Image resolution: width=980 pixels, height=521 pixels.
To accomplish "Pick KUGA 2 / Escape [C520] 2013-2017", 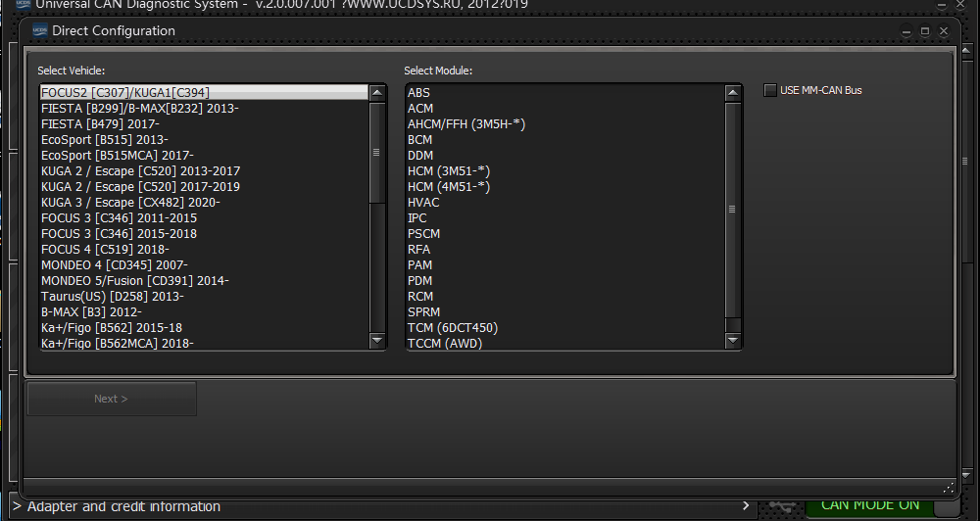I will (205, 170).
